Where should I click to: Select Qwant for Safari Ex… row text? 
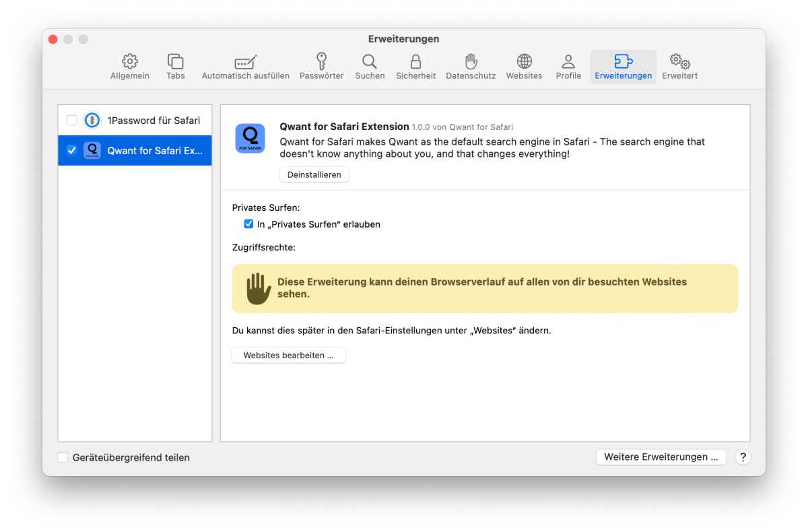click(155, 150)
